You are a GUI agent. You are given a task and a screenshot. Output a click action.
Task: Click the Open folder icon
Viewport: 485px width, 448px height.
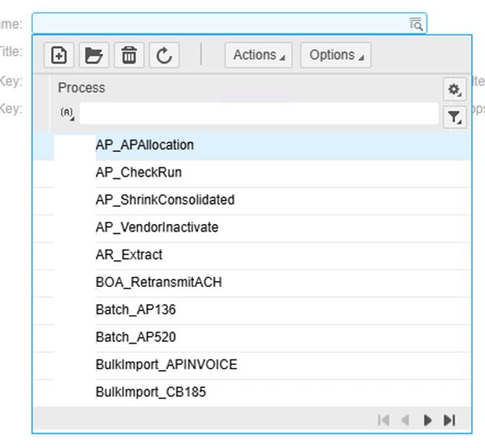[93, 55]
